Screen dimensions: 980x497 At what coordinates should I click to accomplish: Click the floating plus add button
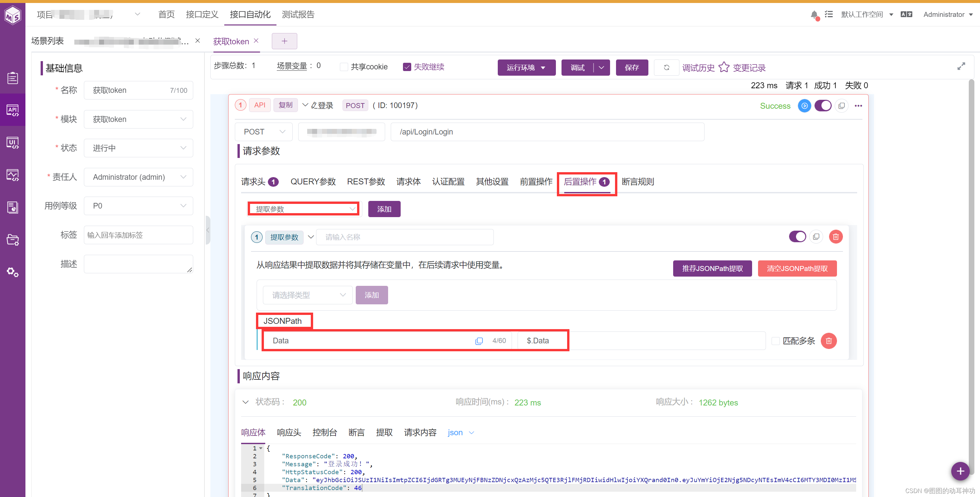[x=960, y=471]
